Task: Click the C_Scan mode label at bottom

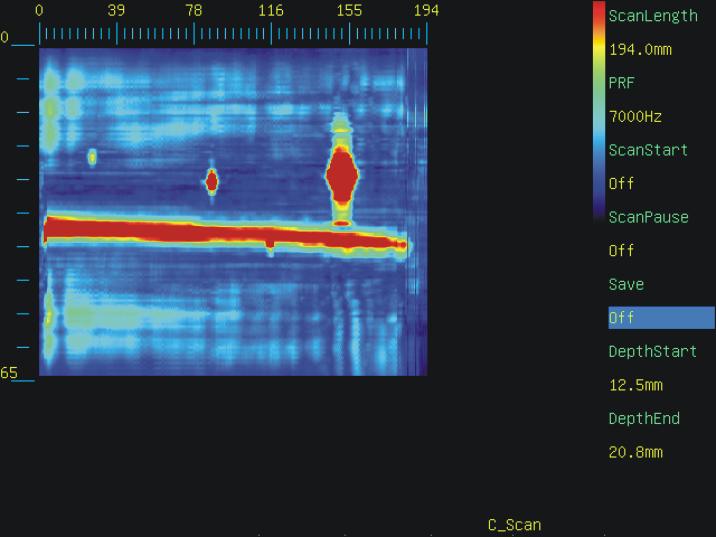Action: [514, 524]
